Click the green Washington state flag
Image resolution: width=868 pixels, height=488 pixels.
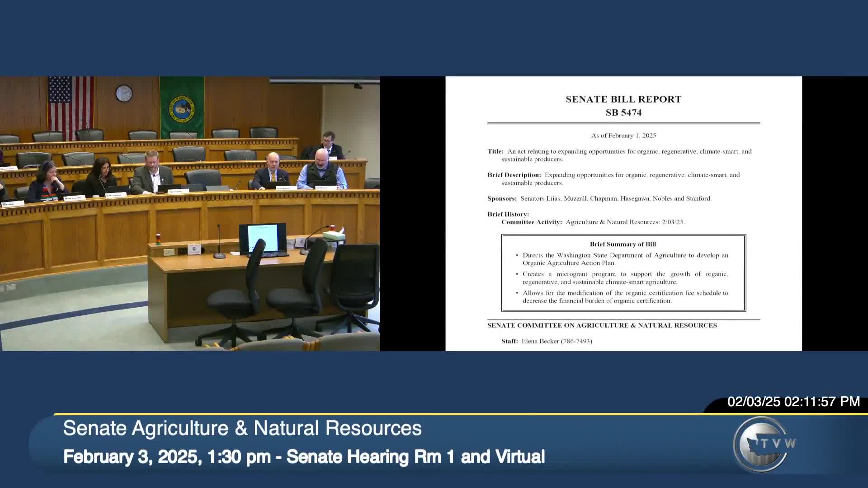coord(182,106)
